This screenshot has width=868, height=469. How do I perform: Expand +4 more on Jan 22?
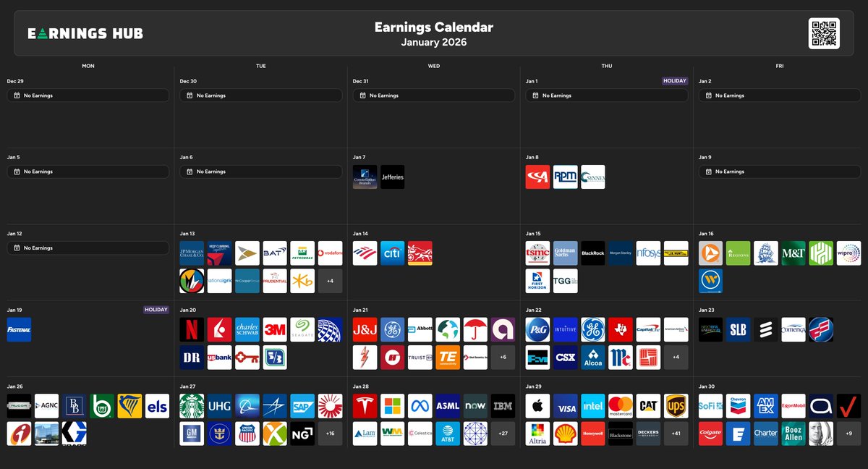coord(676,357)
